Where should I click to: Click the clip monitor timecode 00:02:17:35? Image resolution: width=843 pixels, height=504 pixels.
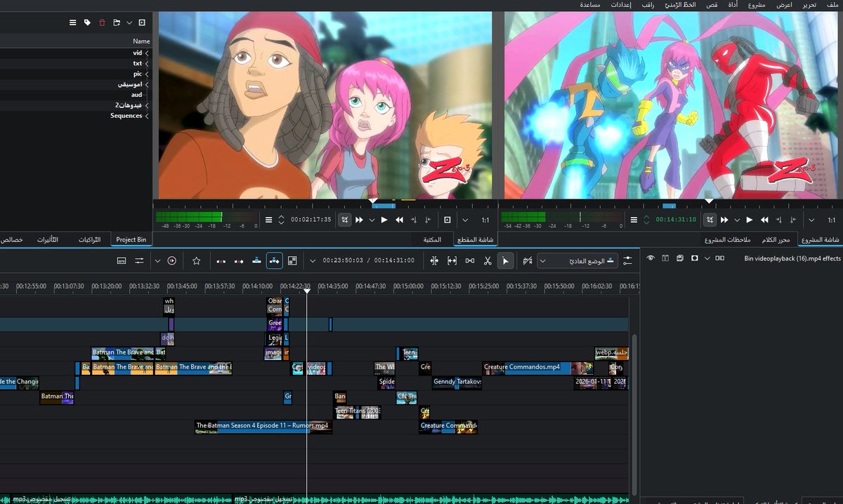(310, 220)
